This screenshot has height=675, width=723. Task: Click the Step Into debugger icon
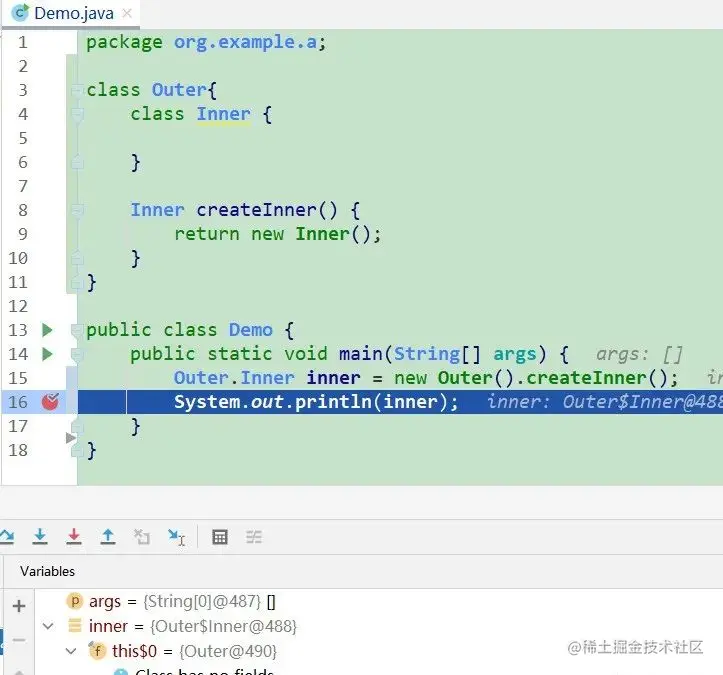coord(40,536)
